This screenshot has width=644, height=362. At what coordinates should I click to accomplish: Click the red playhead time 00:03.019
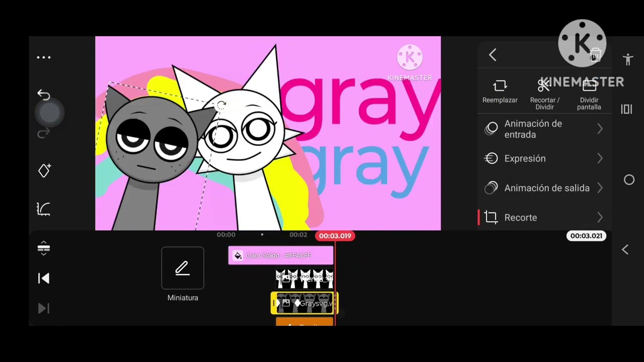point(335,236)
